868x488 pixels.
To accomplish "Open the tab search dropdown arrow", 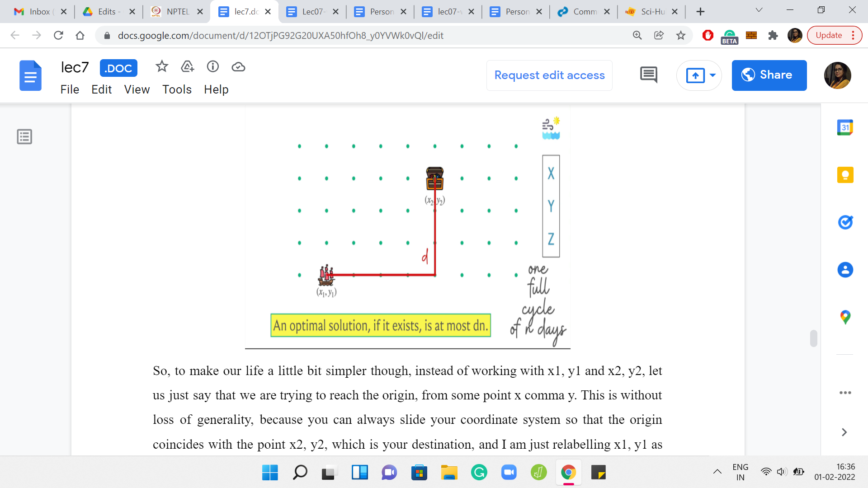I will pyautogui.click(x=759, y=10).
